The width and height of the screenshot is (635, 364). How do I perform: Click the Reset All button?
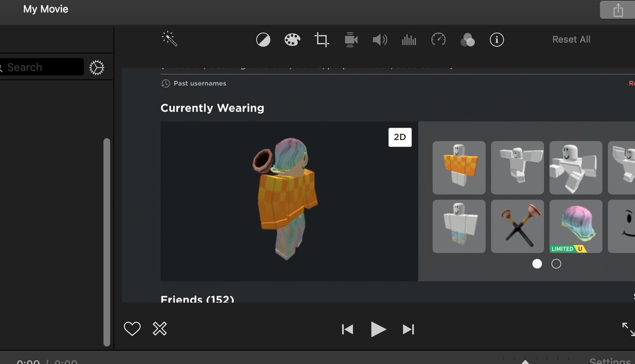pyautogui.click(x=571, y=40)
